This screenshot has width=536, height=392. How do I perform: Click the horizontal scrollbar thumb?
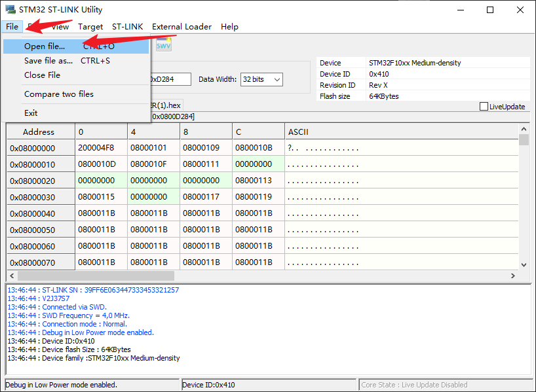pos(96,276)
